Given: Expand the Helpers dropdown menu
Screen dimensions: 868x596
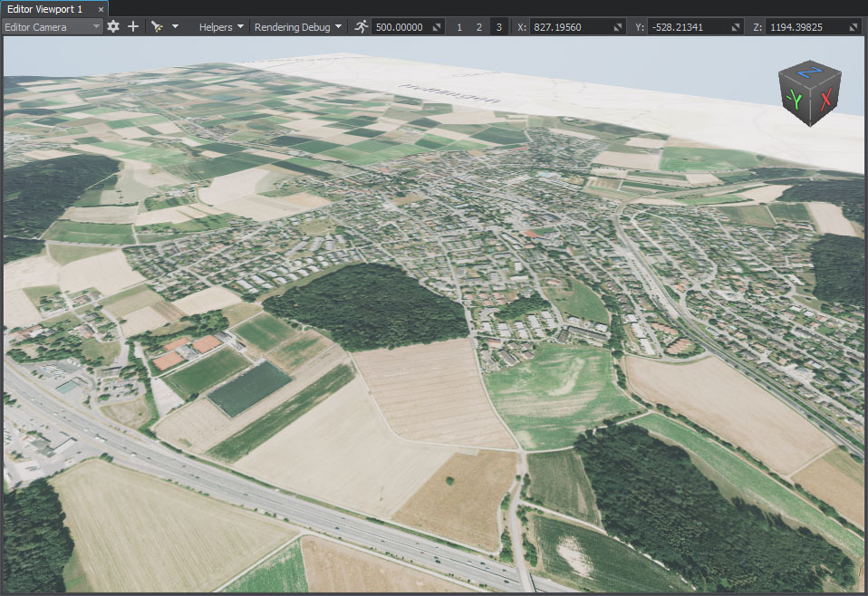Looking at the screenshot, I should click(222, 27).
